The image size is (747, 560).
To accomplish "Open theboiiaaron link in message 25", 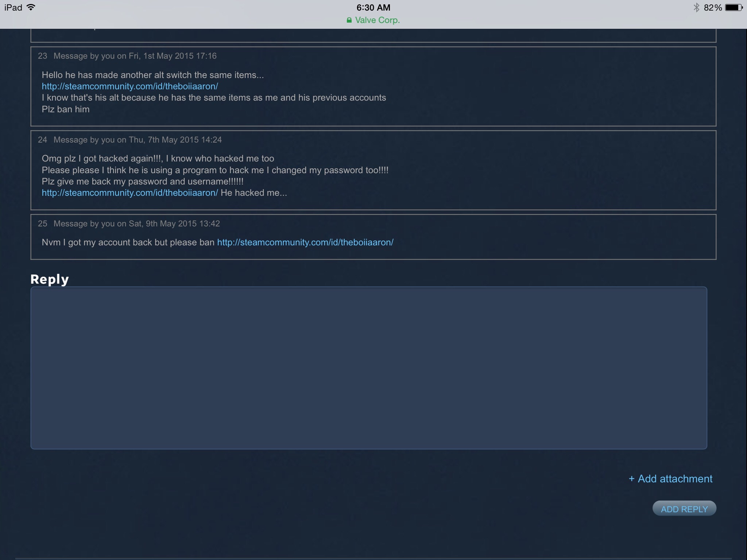I will tap(305, 242).
